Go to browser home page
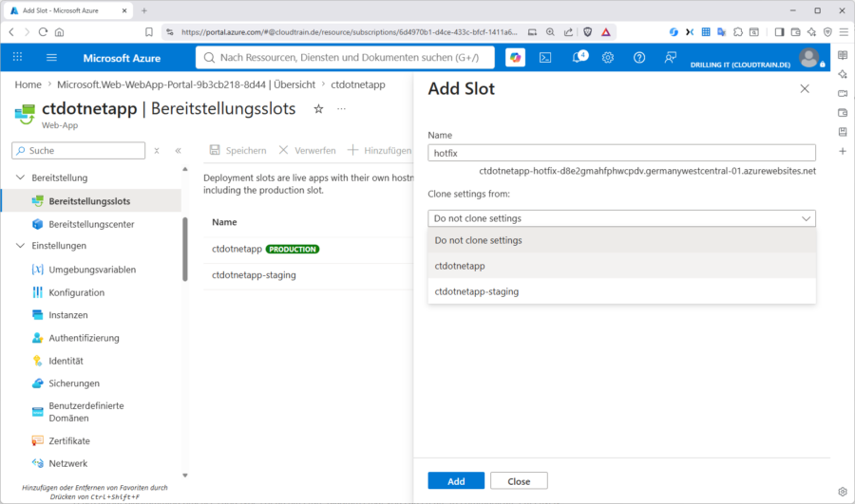The image size is (855, 504). 60,32
